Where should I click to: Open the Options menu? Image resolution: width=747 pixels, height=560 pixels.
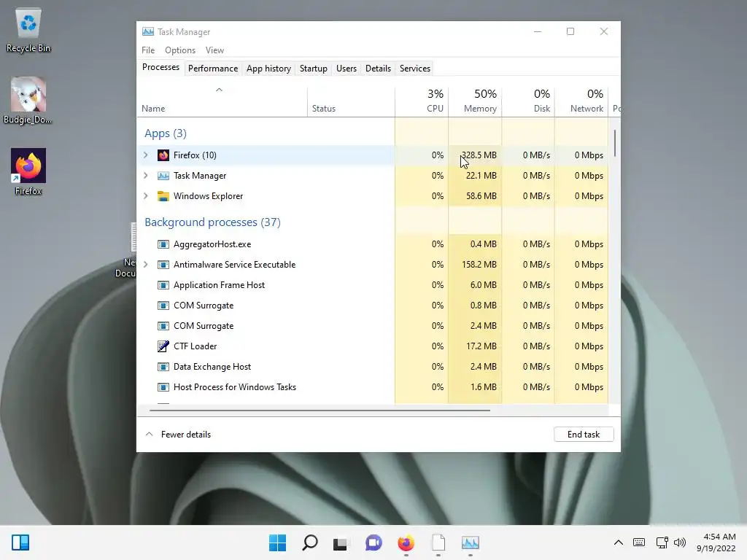(x=180, y=50)
